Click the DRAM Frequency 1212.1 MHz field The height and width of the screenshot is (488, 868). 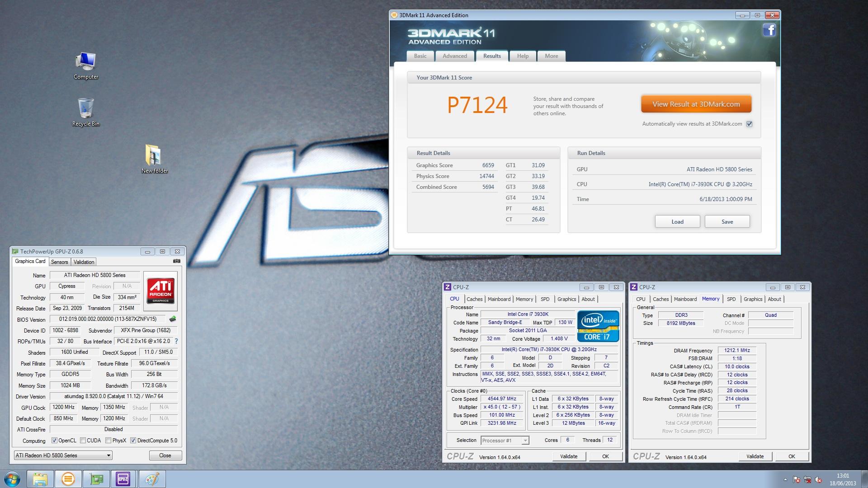click(x=737, y=350)
